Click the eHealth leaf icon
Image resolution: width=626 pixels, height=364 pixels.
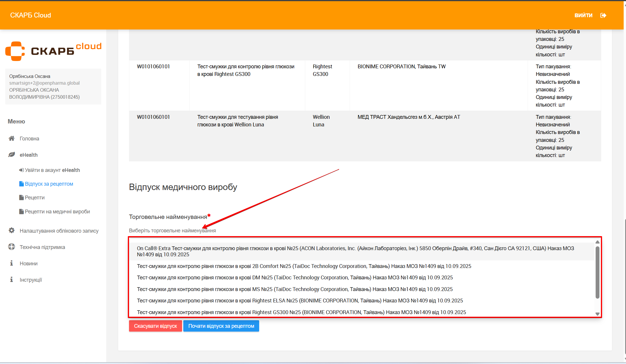[11, 155]
